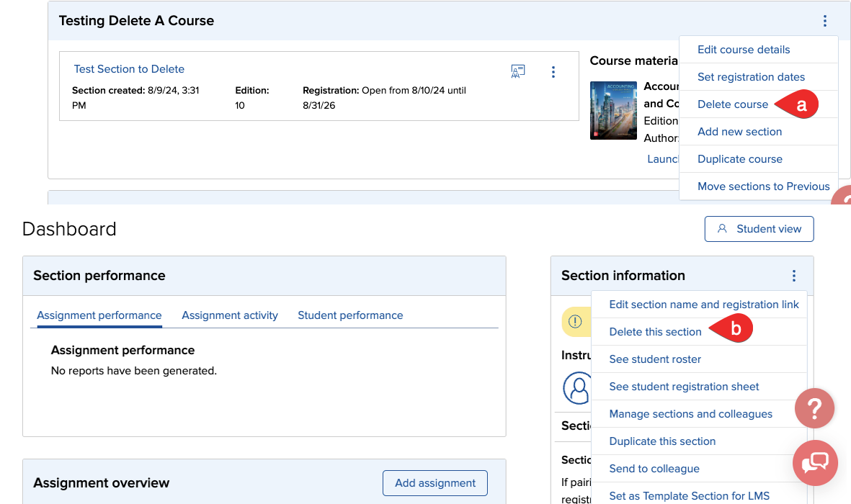The height and width of the screenshot is (504, 851).
Task: Click the Student view button
Action: coord(759,229)
